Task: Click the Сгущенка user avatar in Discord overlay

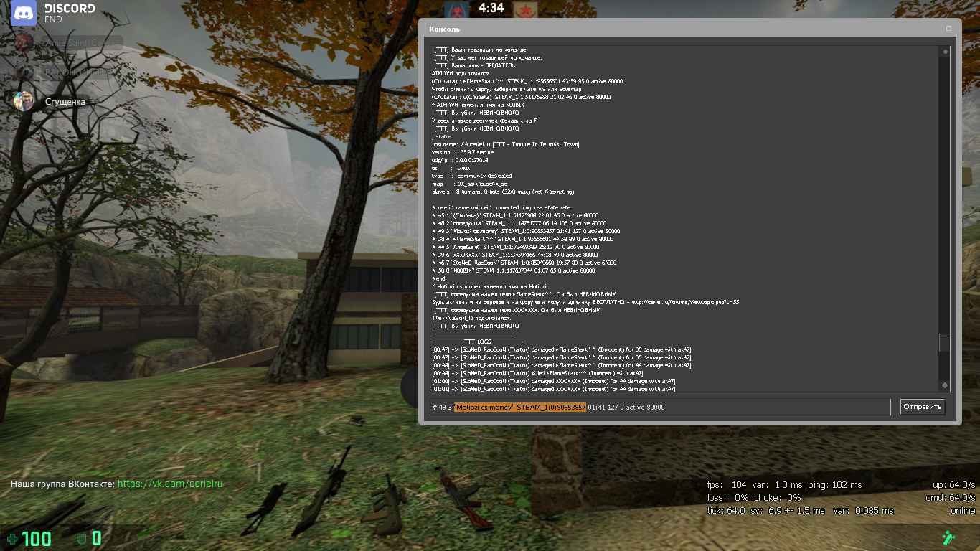Action: pyautogui.click(x=23, y=101)
